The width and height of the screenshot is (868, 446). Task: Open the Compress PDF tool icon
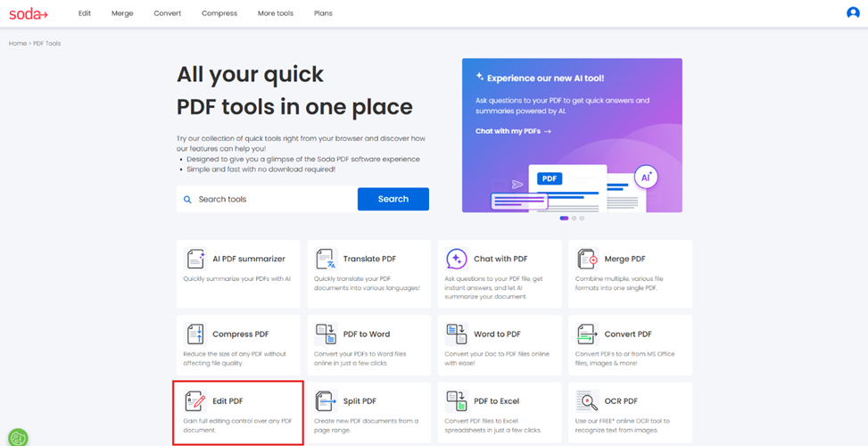point(194,334)
